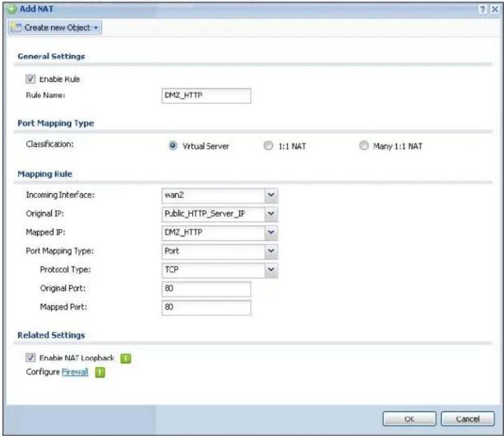Click the Cancel button

pos(468,419)
